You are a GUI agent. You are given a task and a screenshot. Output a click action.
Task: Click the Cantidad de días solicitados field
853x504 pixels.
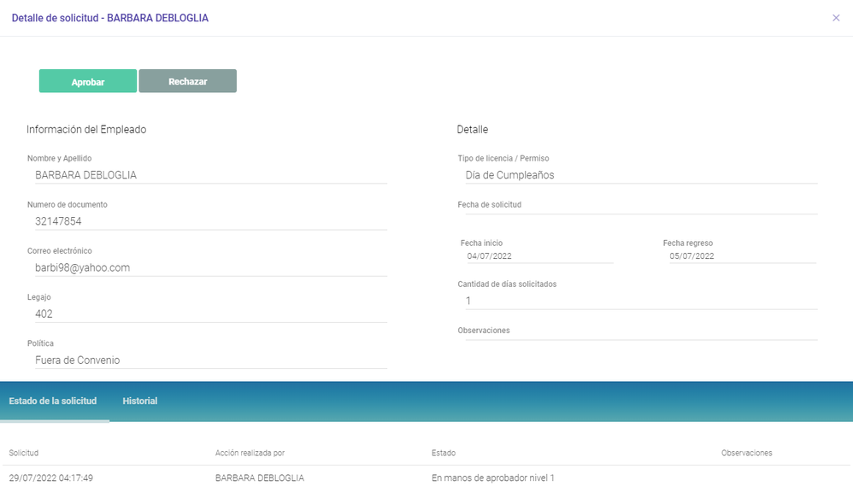point(641,301)
